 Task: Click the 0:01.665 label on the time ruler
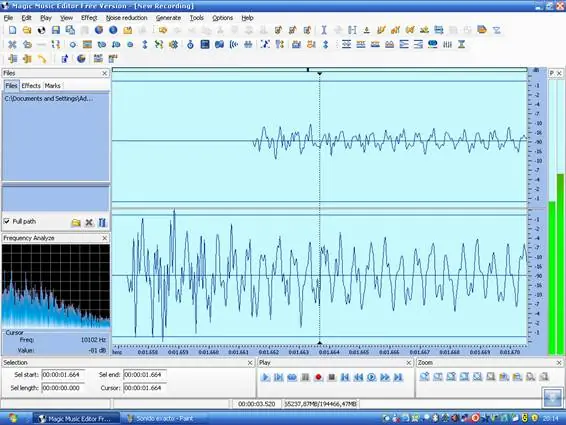[359, 352]
